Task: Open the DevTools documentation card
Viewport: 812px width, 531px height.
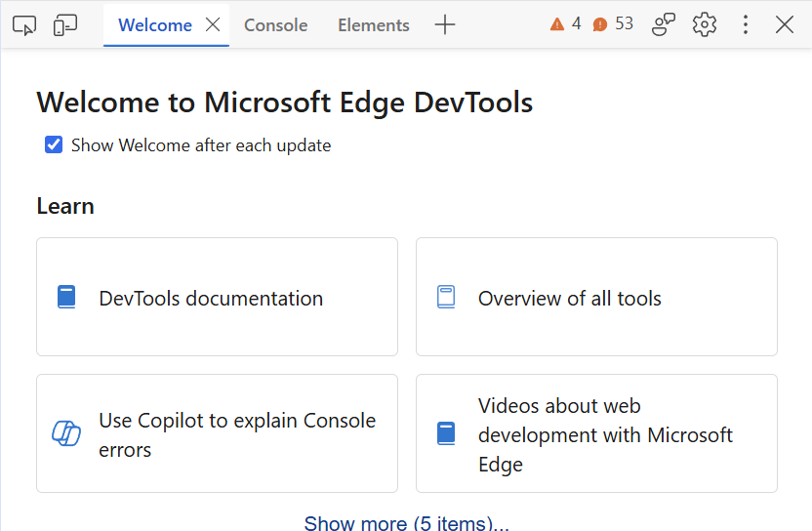Action: click(217, 297)
